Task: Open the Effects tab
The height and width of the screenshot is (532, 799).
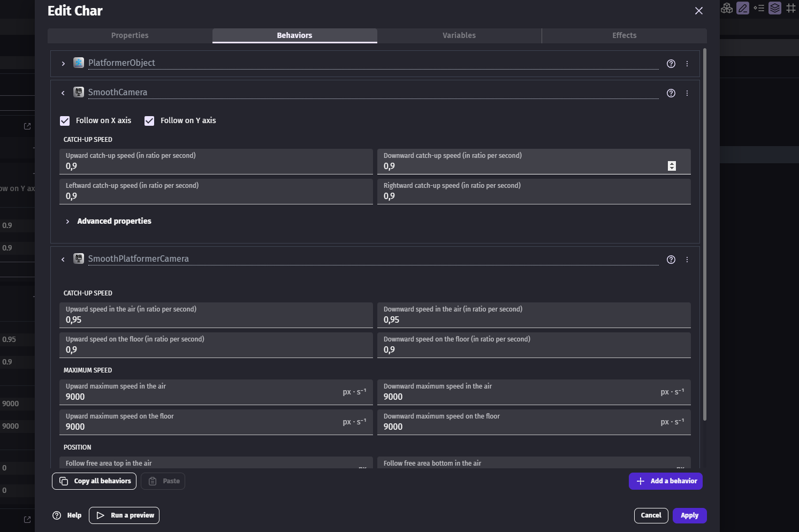Action: (625, 35)
